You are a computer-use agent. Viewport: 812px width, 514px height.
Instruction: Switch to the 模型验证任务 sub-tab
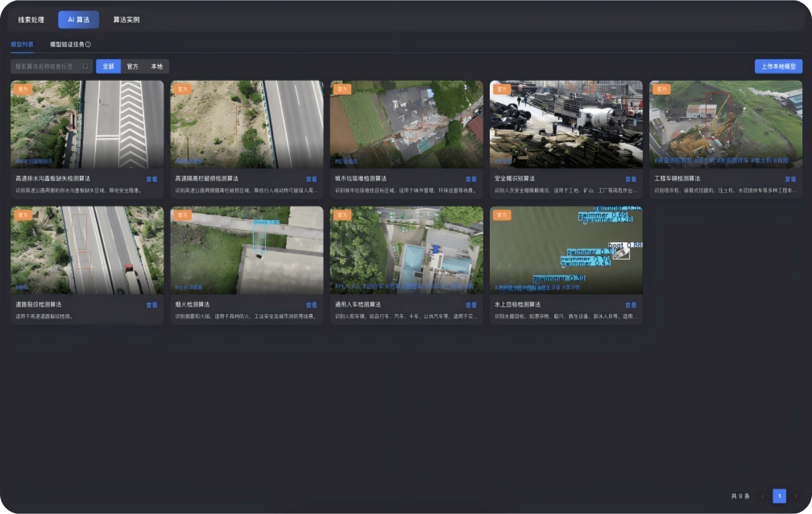[67, 45]
